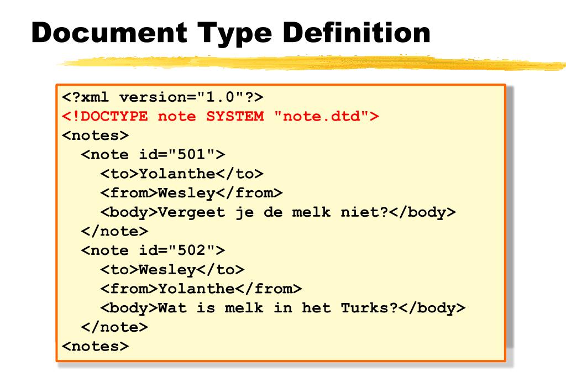Click the line '<note id="502">'
The image size is (566, 392).
(x=153, y=250)
